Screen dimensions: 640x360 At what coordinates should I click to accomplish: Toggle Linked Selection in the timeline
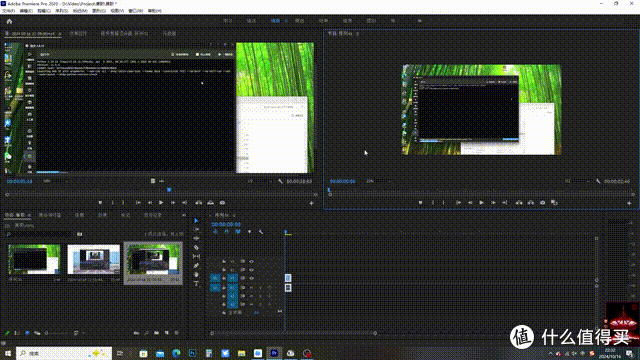238,232
